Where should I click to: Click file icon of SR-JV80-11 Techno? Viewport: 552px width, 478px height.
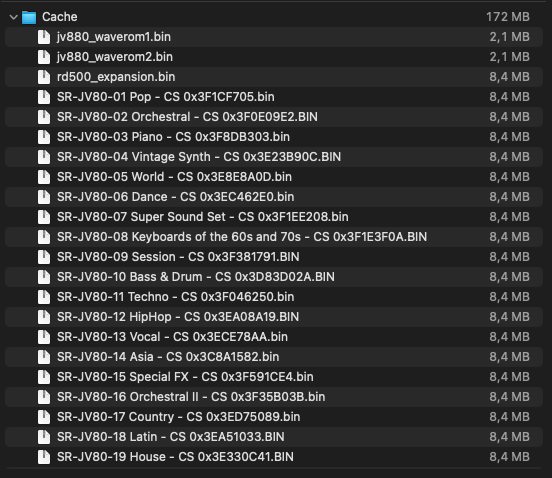point(44,297)
